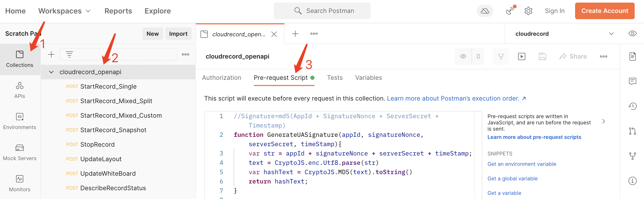Insert Get a variable snippet
Screen dimensions: 644x199
pyautogui.click(x=504, y=193)
